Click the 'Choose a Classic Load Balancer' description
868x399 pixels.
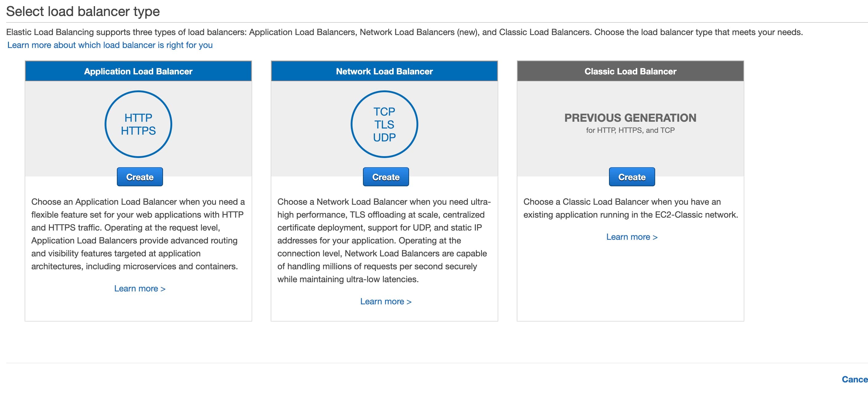[631, 208]
